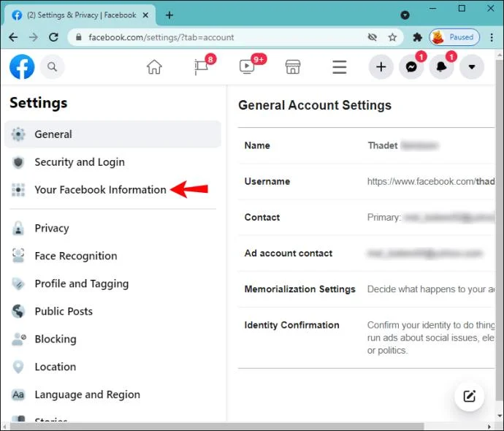Go to the Home feed icon
Viewport: 504px width, 431px height.
pyautogui.click(x=154, y=67)
